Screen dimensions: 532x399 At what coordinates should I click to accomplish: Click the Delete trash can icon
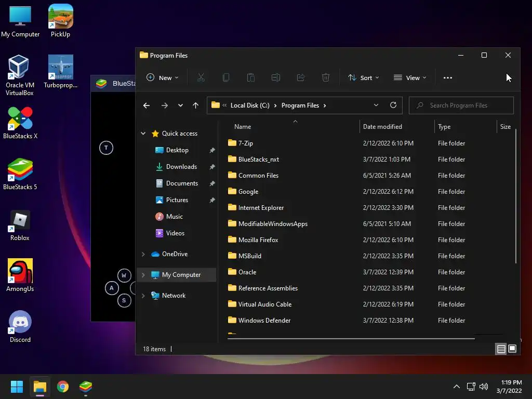point(326,78)
